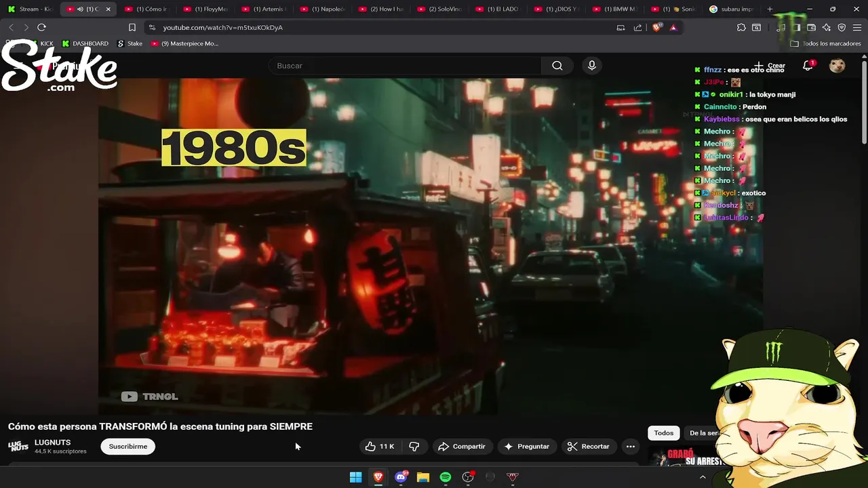This screenshot has width=868, height=488.
Task: Switch to the Stream - Kick tab
Action: pyautogui.click(x=31, y=9)
